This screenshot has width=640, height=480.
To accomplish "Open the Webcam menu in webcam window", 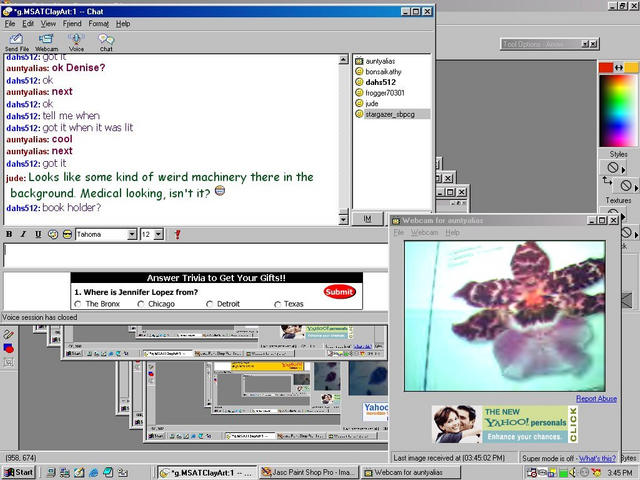I will click(424, 233).
